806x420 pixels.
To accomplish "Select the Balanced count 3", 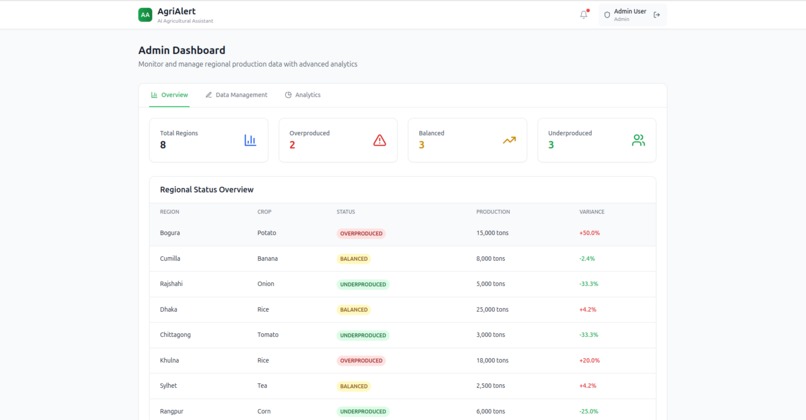I will [422, 145].
